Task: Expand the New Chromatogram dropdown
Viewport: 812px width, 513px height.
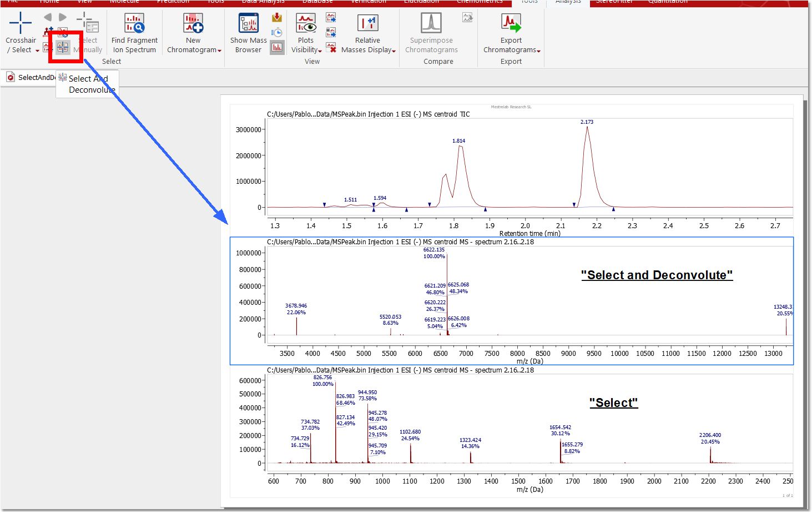Action: (x=220, y=51)
